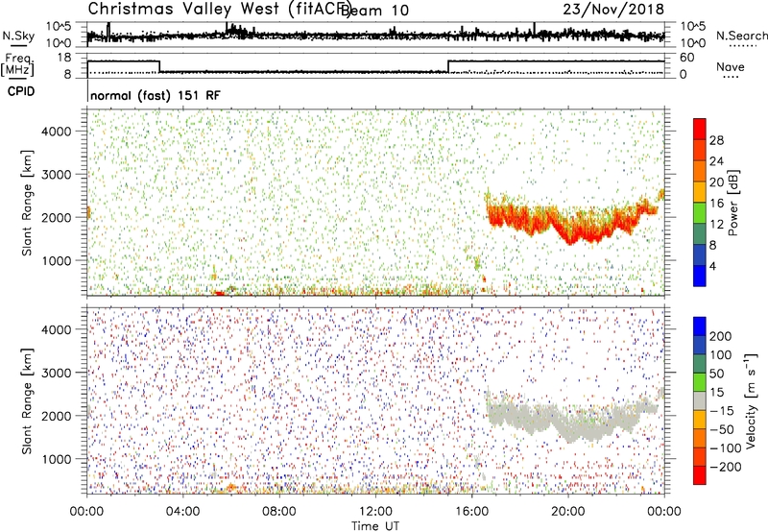Viewport: 768px width, 532px height.
Task: Select the text 'normal (fast) 151 RF'
Action: [156, 95]
